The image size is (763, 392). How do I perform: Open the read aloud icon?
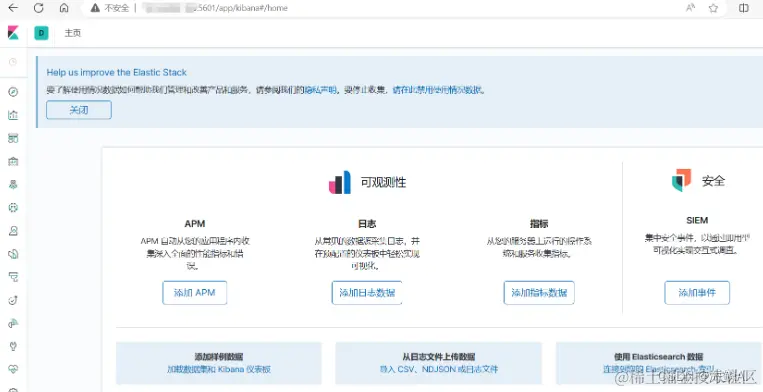[x=690, y=8]
